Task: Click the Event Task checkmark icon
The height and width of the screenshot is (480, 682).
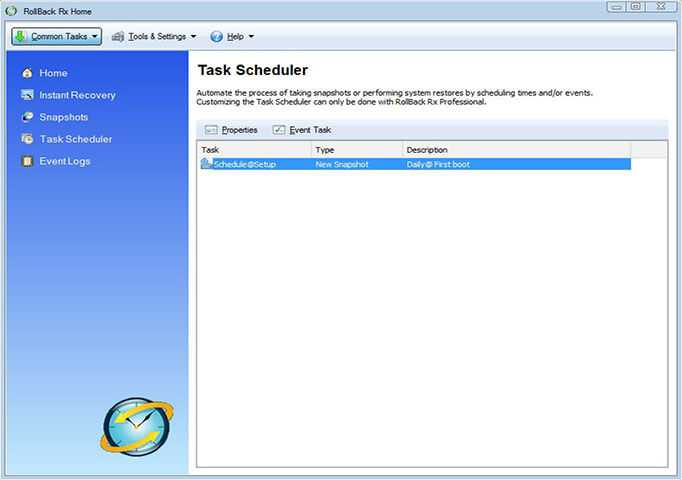Action: [279, 130]
